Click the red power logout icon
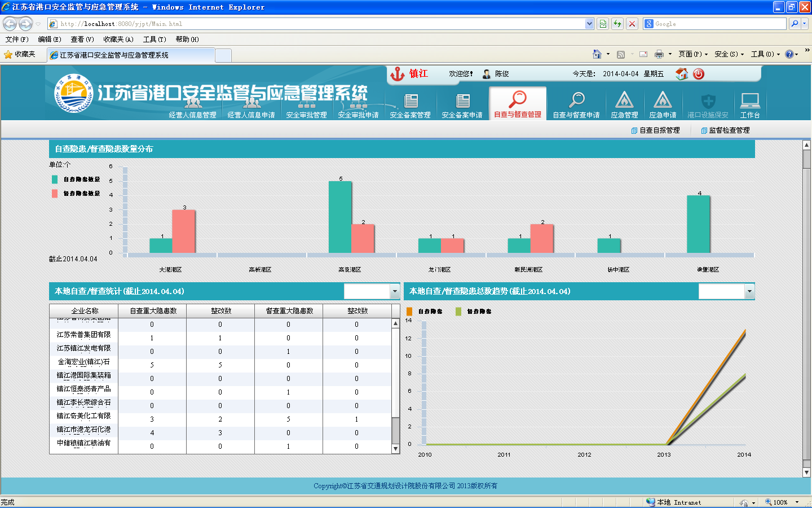Screen dimensions: 812x508 699,74
